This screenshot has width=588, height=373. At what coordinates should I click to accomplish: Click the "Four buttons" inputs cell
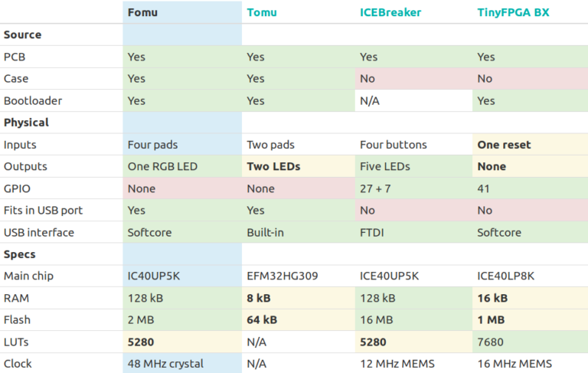(x=394, y=145)
